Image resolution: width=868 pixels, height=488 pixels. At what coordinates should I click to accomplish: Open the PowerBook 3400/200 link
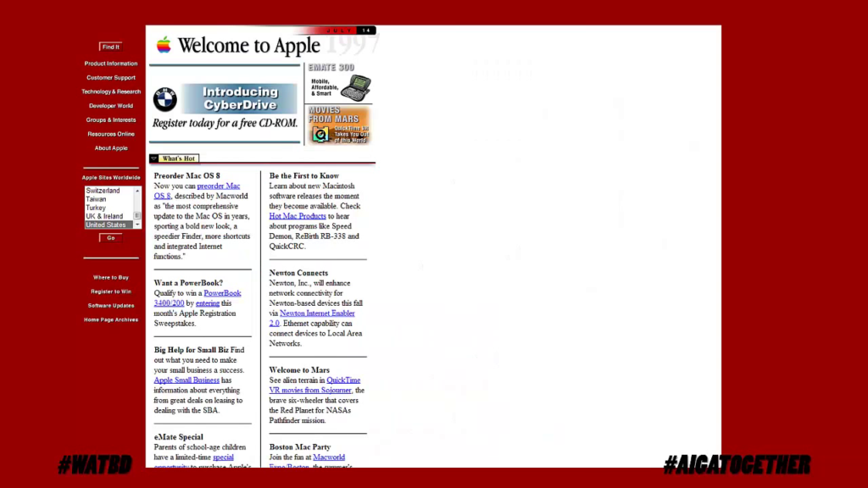(x=198, y=298)
